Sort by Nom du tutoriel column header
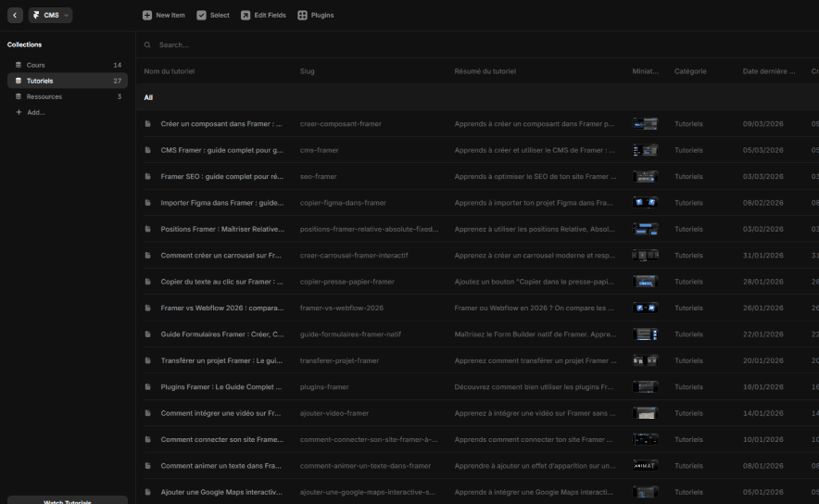819x504 pixels. [x=170, y=71]
